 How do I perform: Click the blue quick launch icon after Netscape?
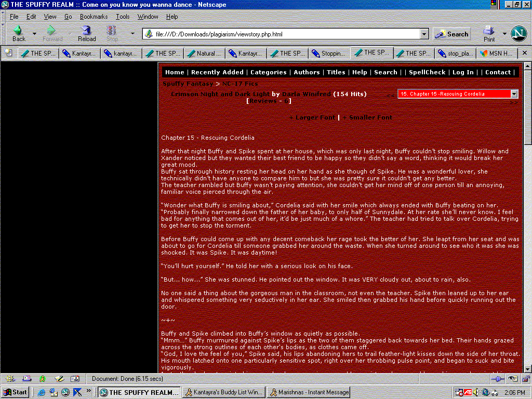(77, 393)
